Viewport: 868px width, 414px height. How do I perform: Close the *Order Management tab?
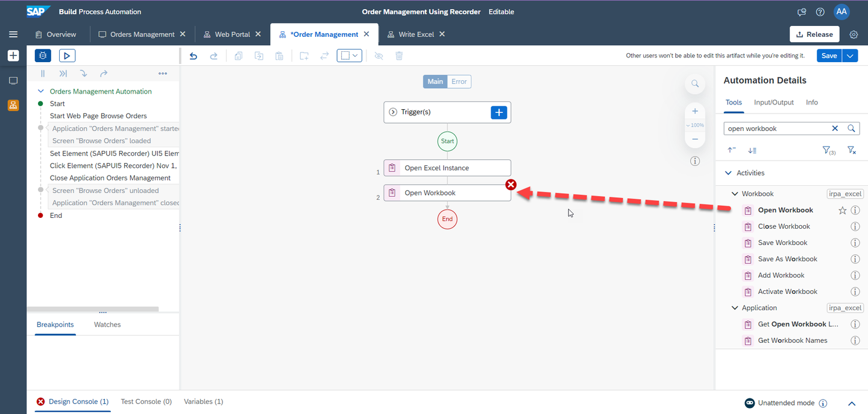366,34
